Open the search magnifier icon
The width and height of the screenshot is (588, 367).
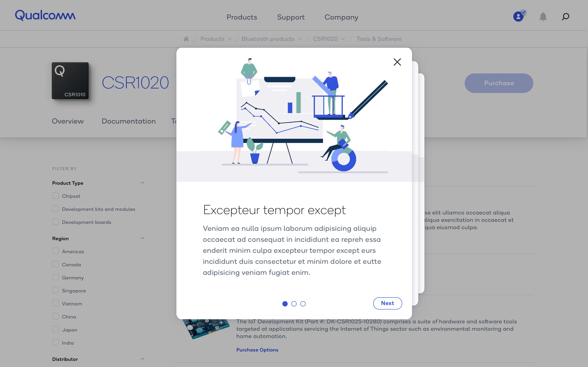pos(565,17)
